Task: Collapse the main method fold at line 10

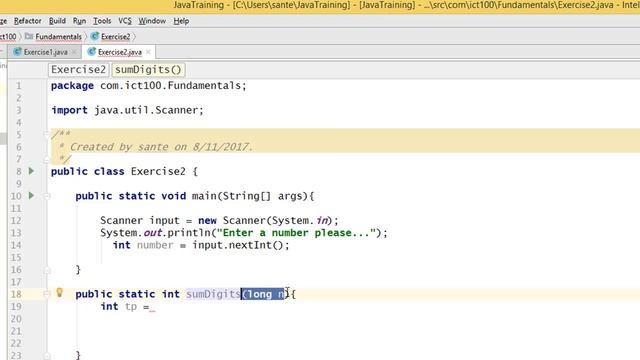Action: click(47, 196)
